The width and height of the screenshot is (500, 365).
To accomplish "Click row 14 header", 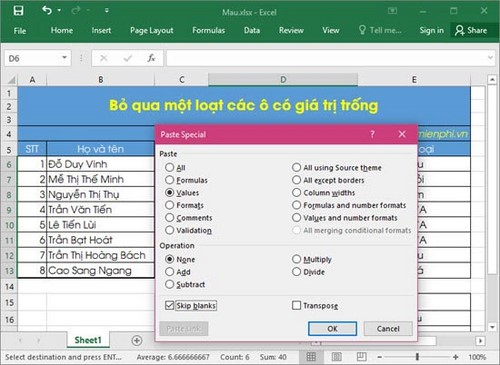I will [9, 287].
